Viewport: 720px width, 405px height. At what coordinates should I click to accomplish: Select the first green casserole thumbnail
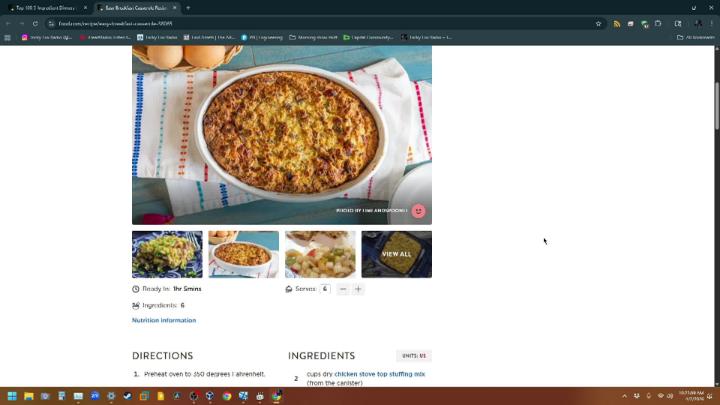coord(167,254)
